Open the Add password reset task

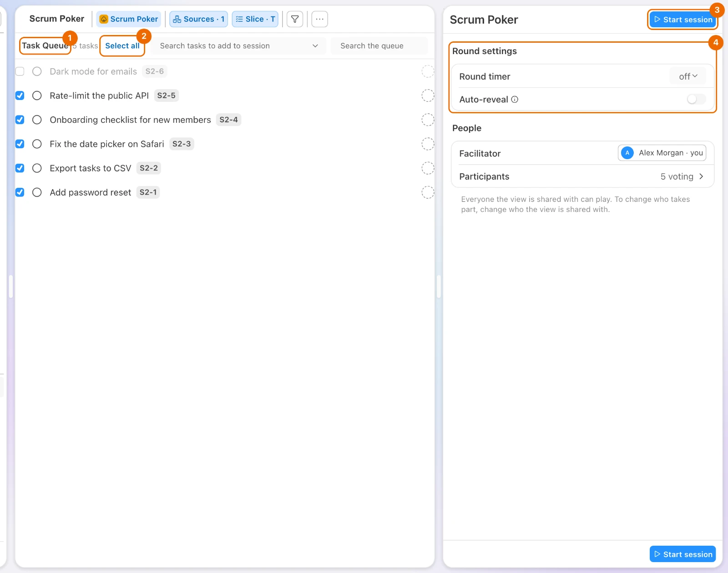click(91, 192)
